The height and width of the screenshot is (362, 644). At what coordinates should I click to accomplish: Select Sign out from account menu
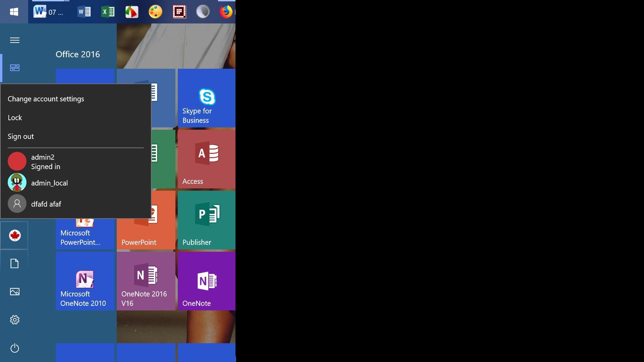21,136
